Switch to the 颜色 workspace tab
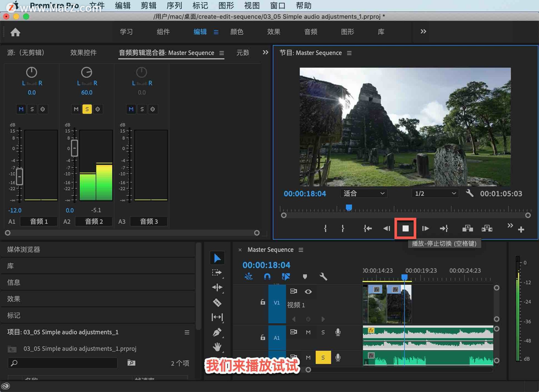Viewport: 539px width, 392px height. (237, 32)
